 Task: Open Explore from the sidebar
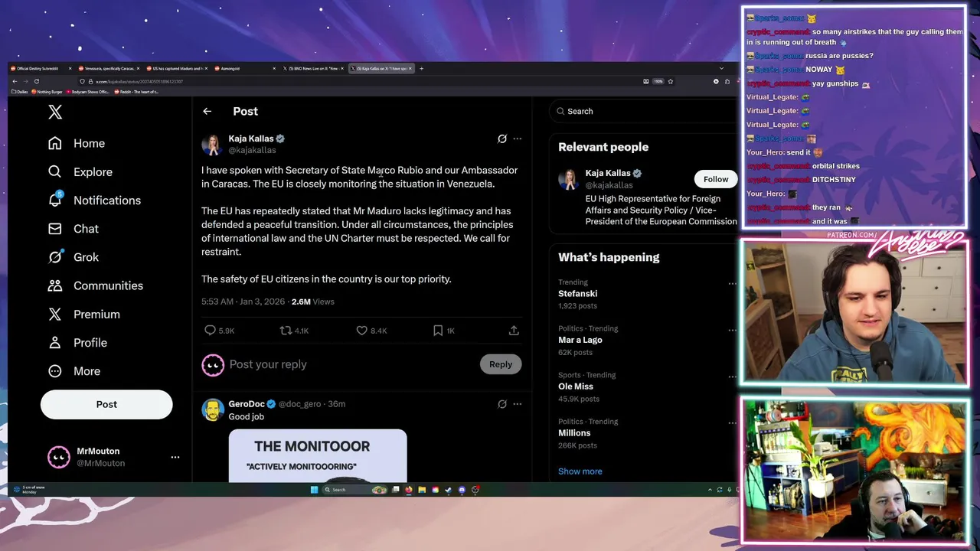[x=80, y=172]
